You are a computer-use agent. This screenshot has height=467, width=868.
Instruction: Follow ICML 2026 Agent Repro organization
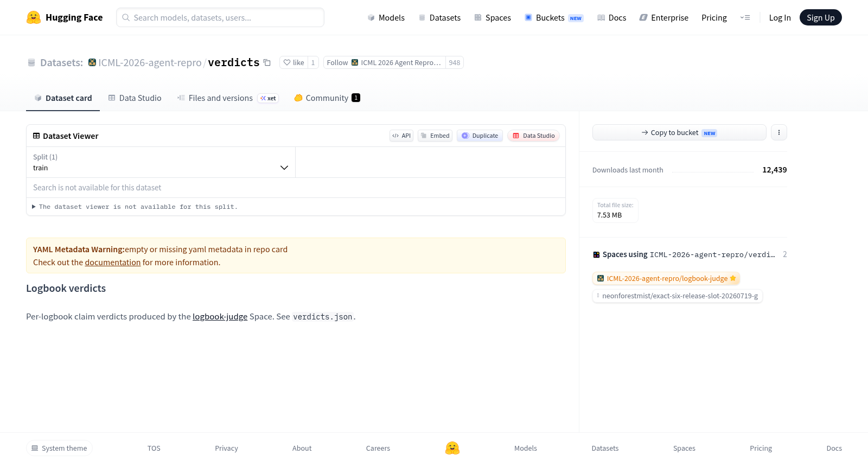pyautogui.click(x=384, y=62)
